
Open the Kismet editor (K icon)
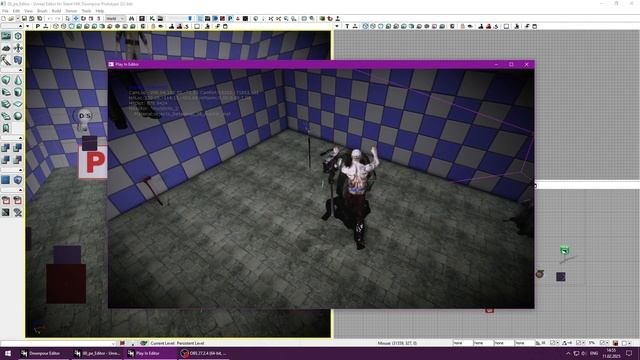152,18
